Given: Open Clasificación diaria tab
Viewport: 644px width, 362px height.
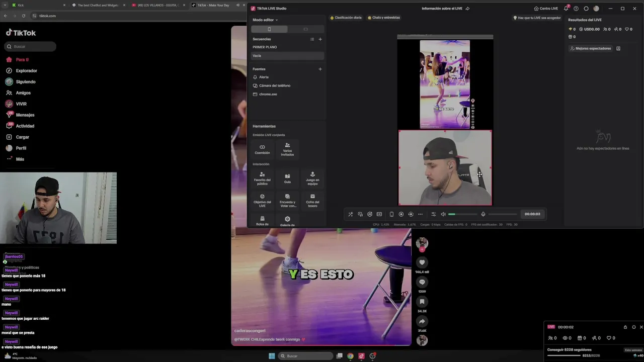Looking at the screenshot, I should pos(346,18).
